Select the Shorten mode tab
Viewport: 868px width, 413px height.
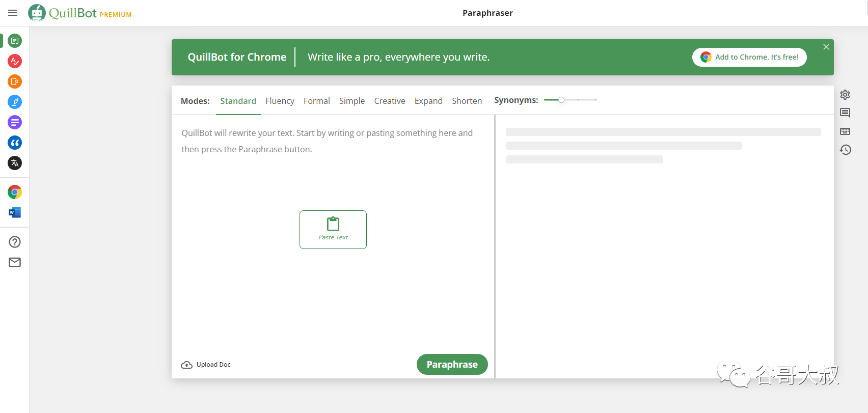[x=467, y=101]
